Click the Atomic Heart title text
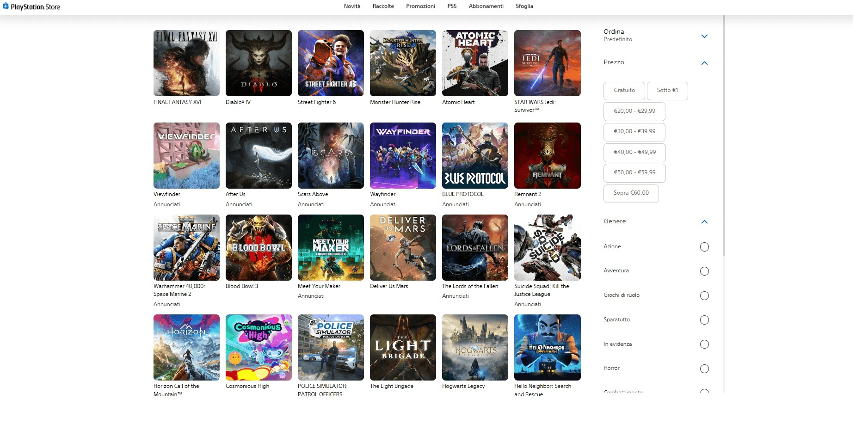The height and width of the screenshot is (424, 868). point(458,102)
